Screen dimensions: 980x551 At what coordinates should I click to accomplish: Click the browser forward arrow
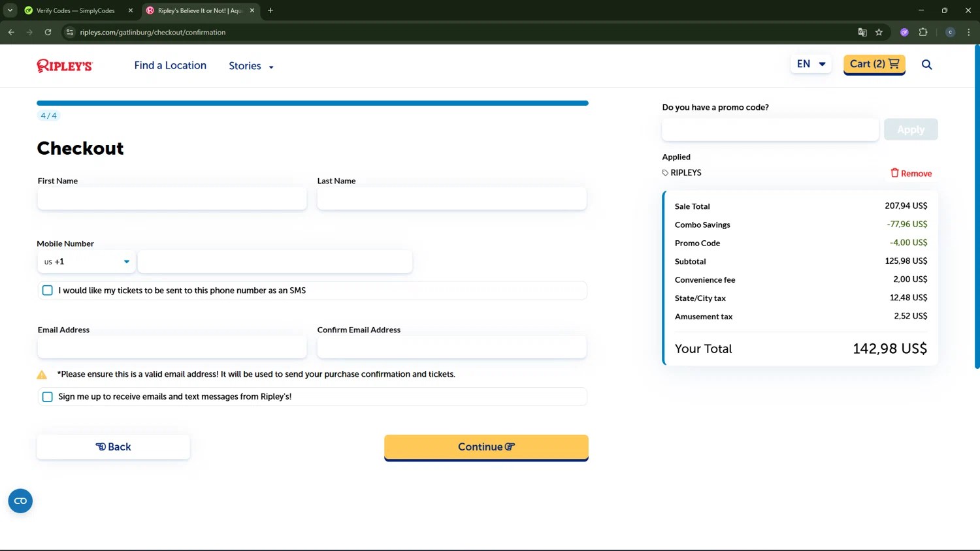click(29, 32)
